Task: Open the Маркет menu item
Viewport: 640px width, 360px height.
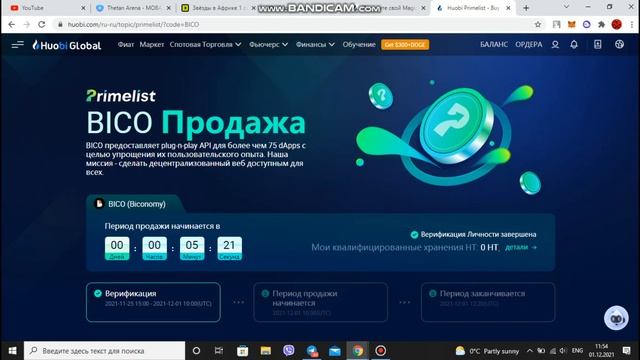Action: click(151, 44)
